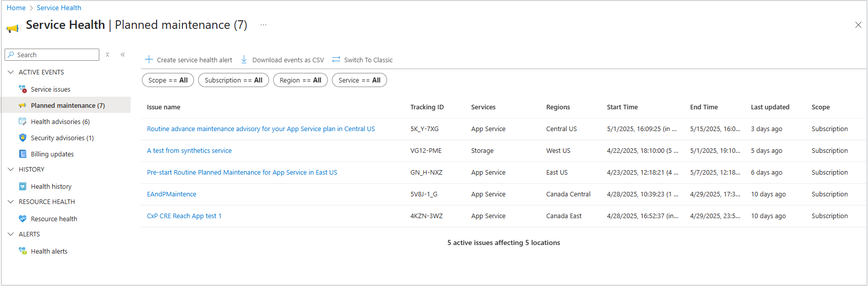Click the Service issues icon in sidebar

pyautogui.click(x=23, y=89)
